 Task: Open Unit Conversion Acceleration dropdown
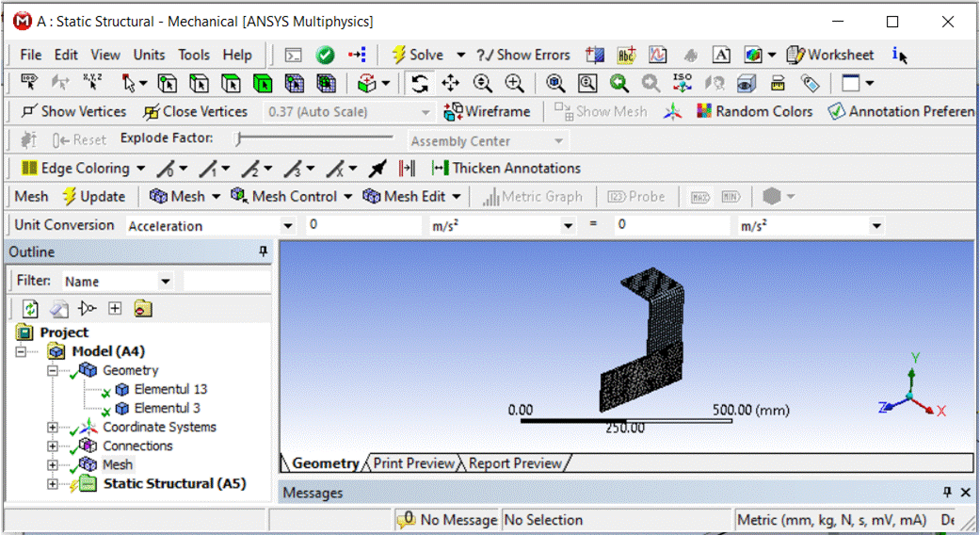(x=287, y=226)
